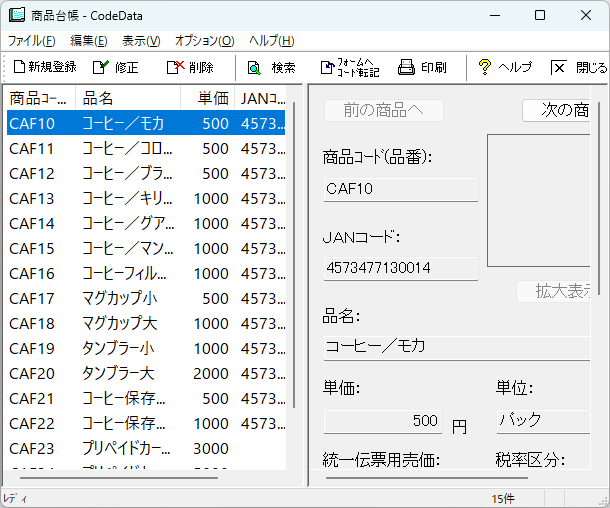Sort by the 商品コード column header
610x508 pixels.
point(39,98)
